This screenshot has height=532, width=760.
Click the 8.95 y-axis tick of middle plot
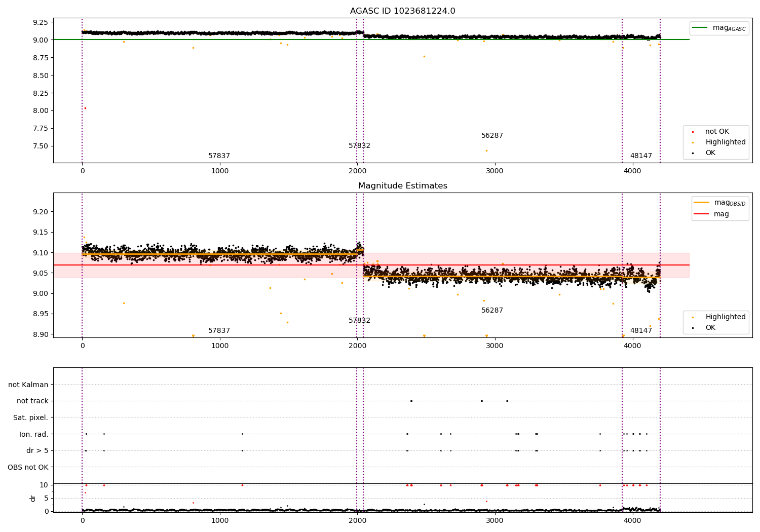pyautogui.click(x=40, y=314)
